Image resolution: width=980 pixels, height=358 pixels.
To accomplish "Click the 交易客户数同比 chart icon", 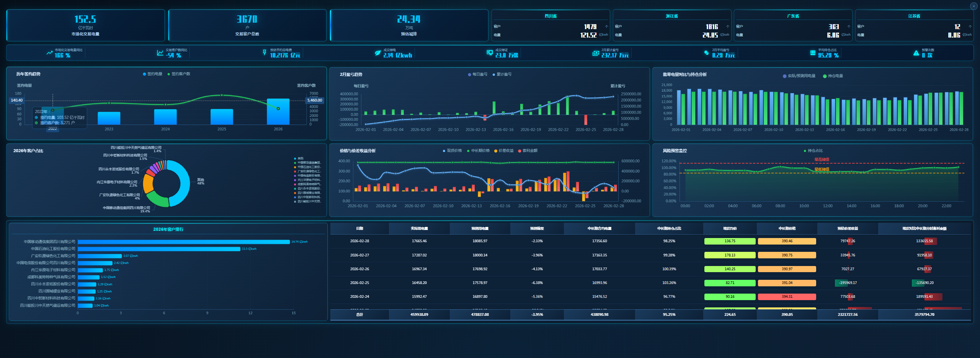I will click(x=160, y=53).
